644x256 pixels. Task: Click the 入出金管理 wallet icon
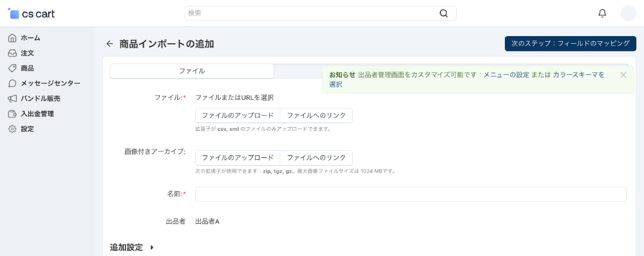[12, 114]
